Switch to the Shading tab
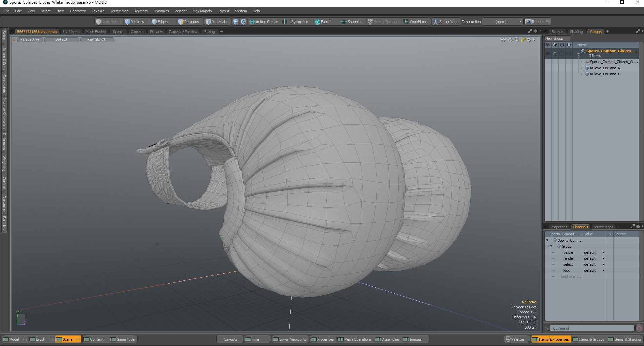 576,32
